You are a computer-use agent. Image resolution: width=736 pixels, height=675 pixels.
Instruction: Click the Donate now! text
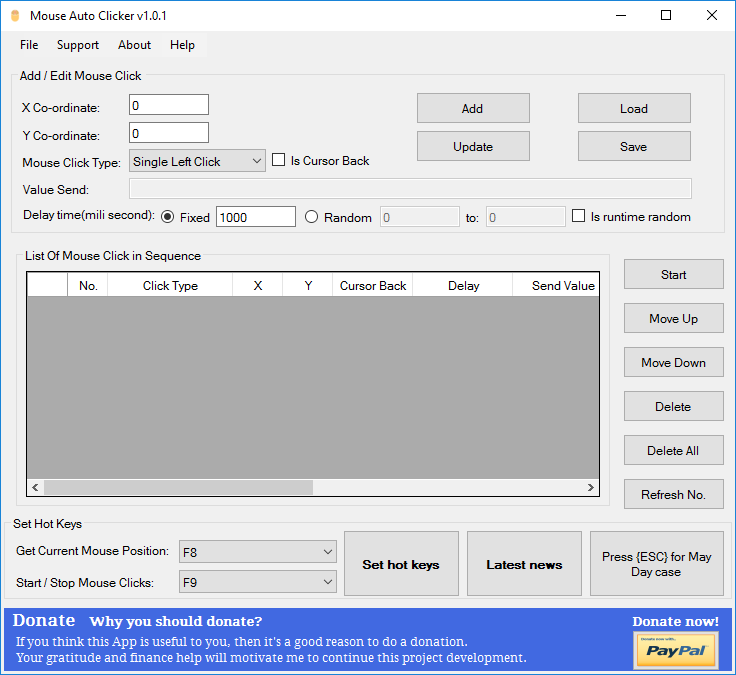[675, 621]
